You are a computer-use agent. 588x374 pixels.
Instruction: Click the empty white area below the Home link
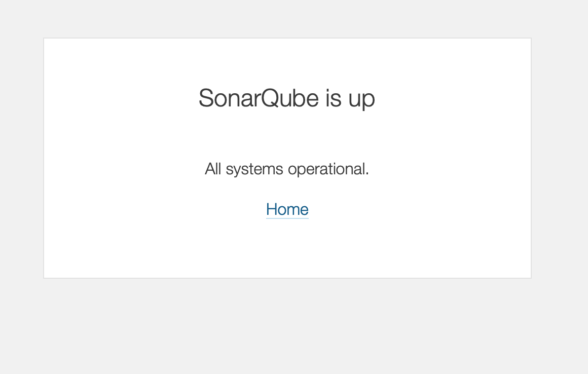[x=287, y=248]
